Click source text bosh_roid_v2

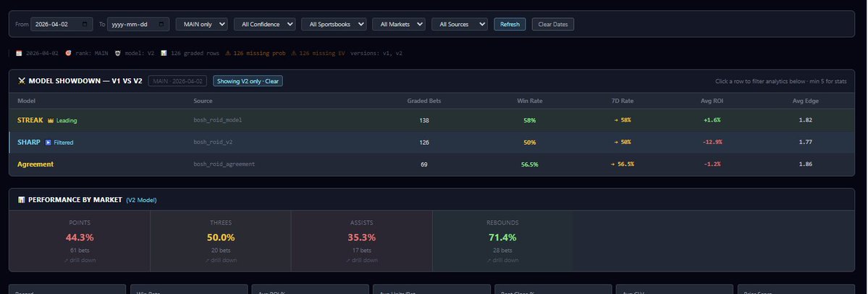213,143
